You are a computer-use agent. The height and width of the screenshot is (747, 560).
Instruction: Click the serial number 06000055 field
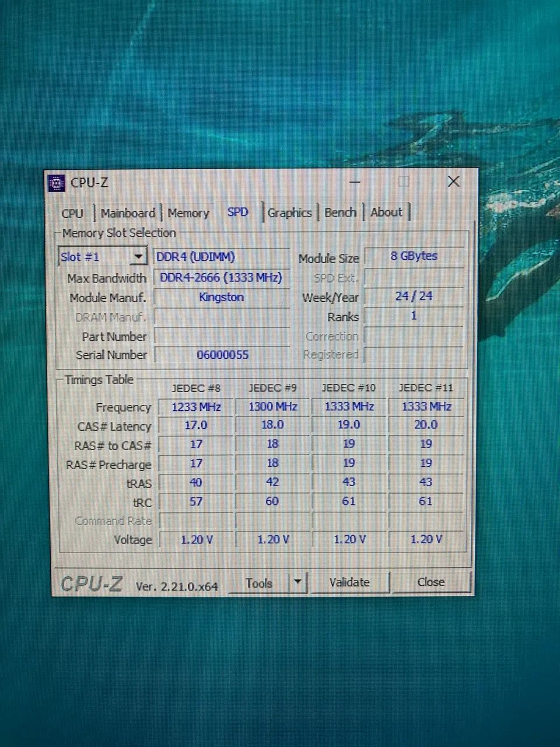(222, 354)
